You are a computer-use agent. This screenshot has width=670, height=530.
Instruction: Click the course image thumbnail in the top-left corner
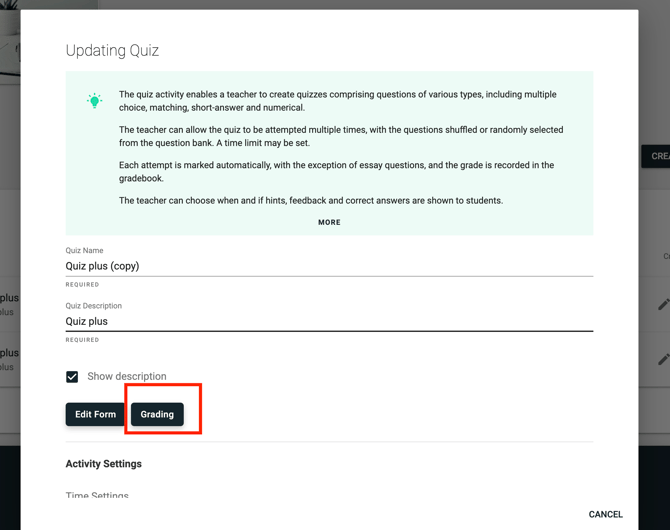10,38
